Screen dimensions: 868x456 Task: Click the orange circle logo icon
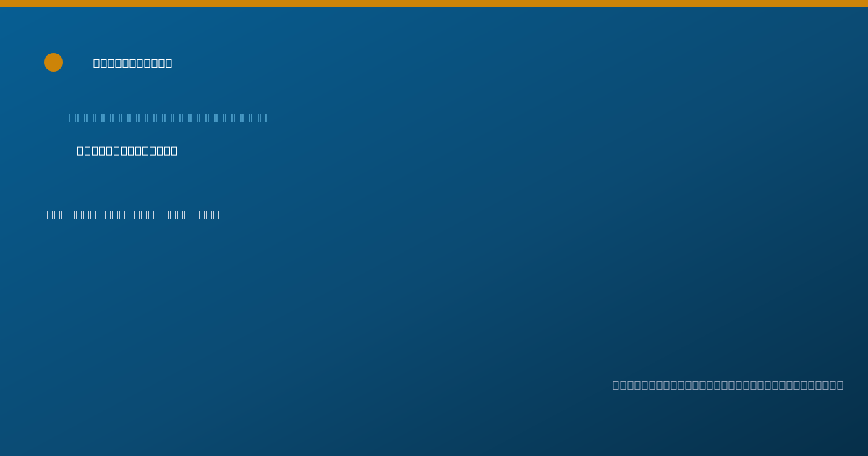point(54,62)
